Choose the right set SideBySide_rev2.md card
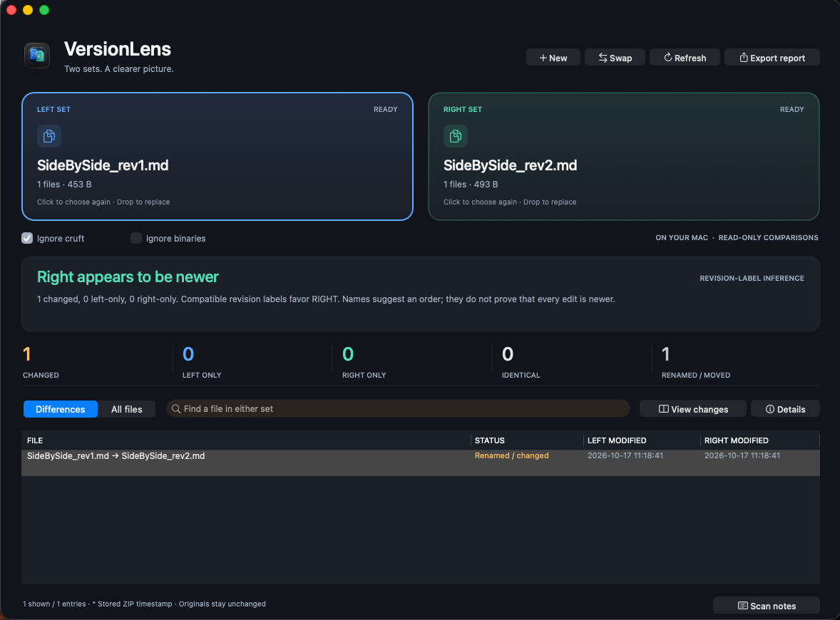 click(624, 156)
